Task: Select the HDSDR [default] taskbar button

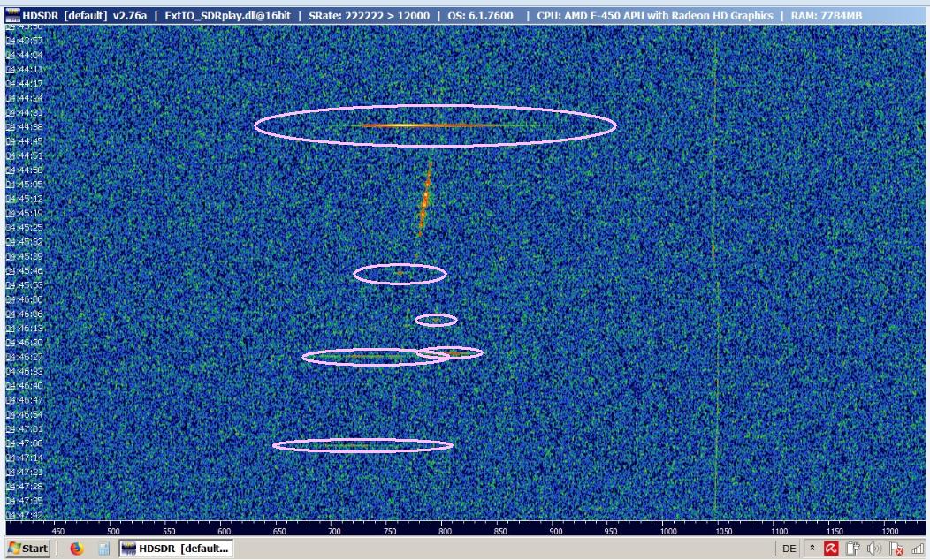Action: coord(175,549)
